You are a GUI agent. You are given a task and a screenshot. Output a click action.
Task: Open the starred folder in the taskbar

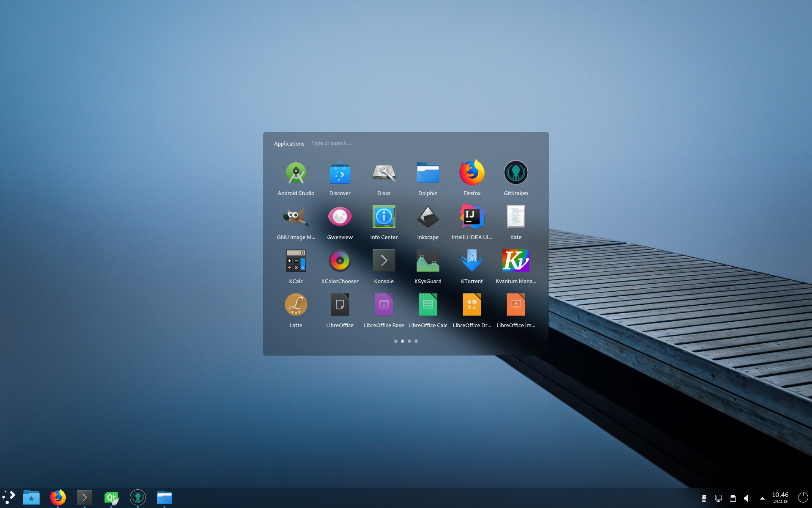coord(31,497)
